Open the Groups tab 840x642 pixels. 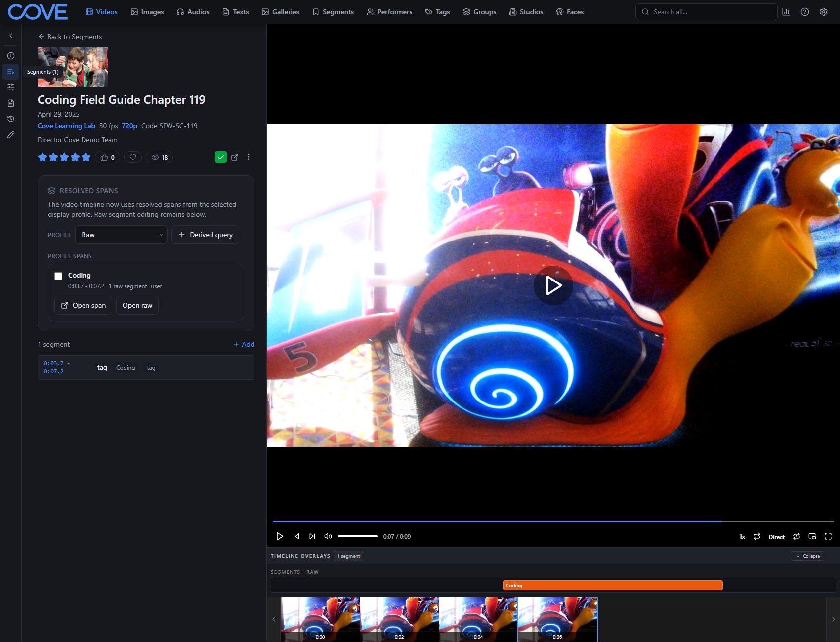pos(479,12)
